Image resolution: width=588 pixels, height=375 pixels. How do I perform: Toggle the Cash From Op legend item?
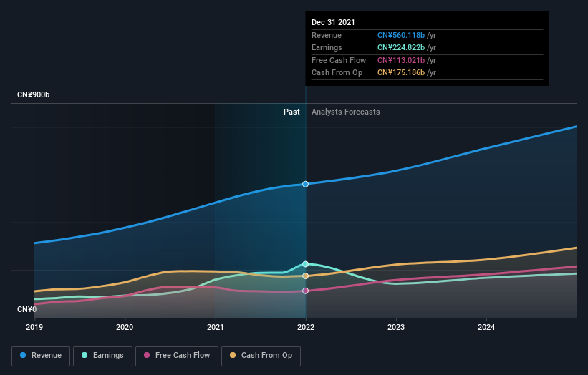click(x=262, y=355)
